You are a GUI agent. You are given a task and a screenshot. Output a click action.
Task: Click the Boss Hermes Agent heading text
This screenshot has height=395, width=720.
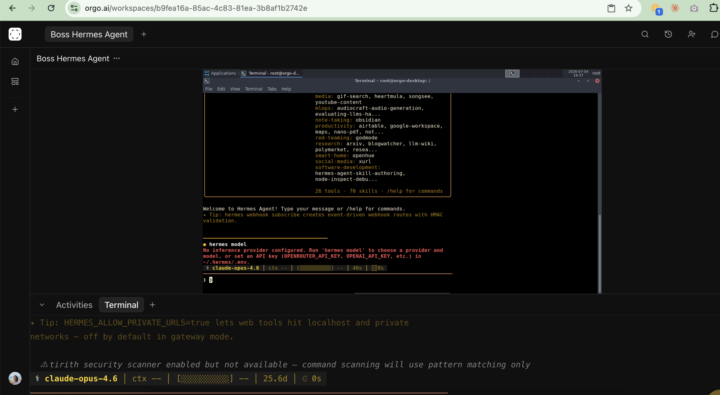pos(73,58)
